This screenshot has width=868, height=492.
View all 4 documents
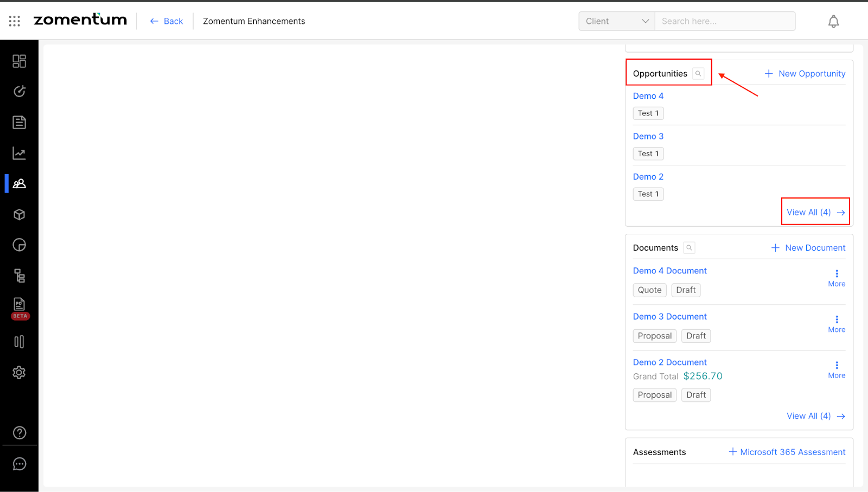coord(816,416)
